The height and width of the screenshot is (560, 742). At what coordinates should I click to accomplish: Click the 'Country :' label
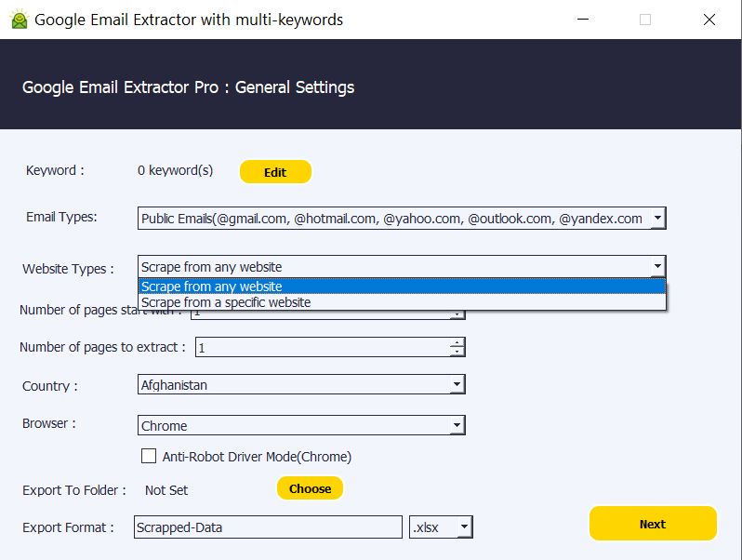49,386
